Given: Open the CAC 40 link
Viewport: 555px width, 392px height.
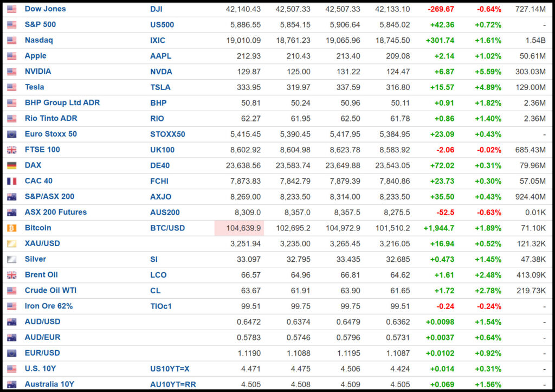Looking at the screenshot, I should click(x=38, y=181).
